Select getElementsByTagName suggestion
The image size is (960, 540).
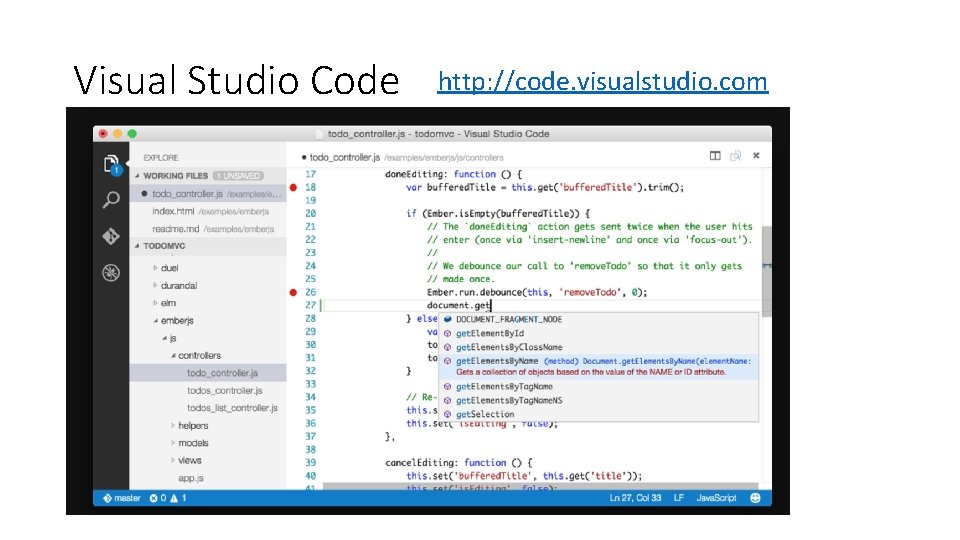(x=600, y=386)
